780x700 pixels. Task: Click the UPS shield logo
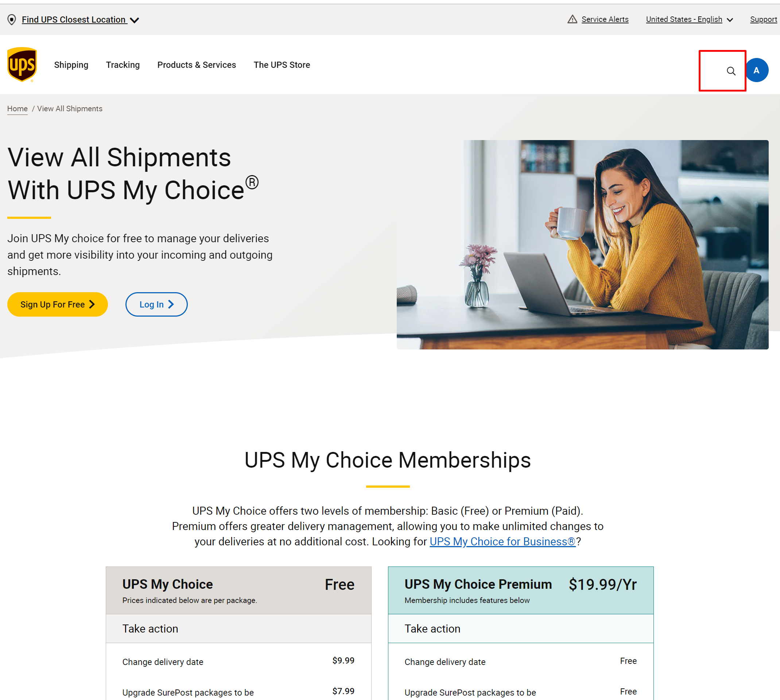pos(22,65)
